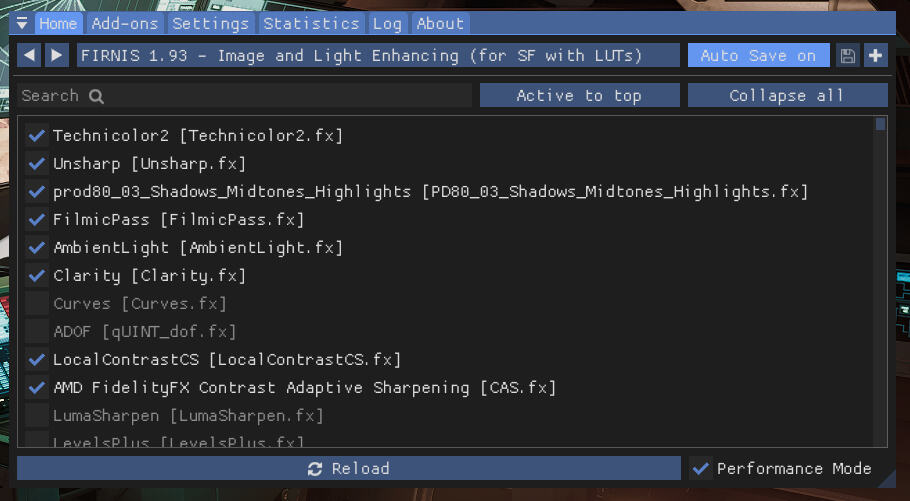This screenshot has width=910, height=501.
Task: Open the FIRNIS 1.93 preset selector
Action: pyautogui.click(x=378, y=56)
